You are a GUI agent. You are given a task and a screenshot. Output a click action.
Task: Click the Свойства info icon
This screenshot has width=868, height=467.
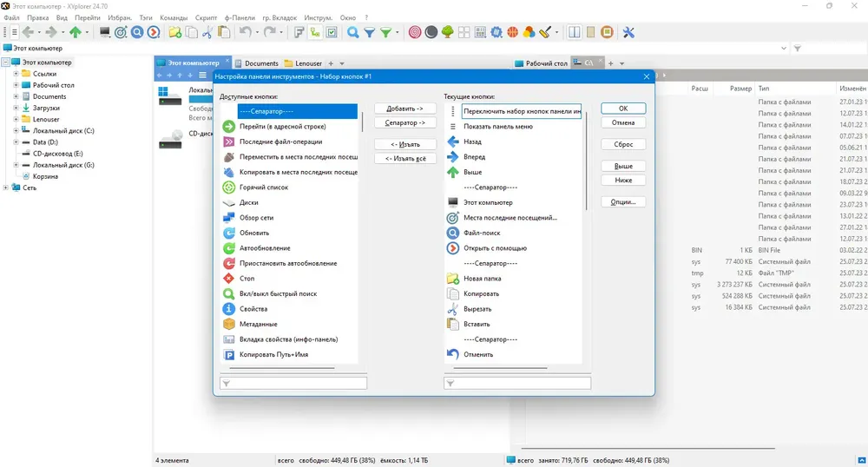click(228, 309)
